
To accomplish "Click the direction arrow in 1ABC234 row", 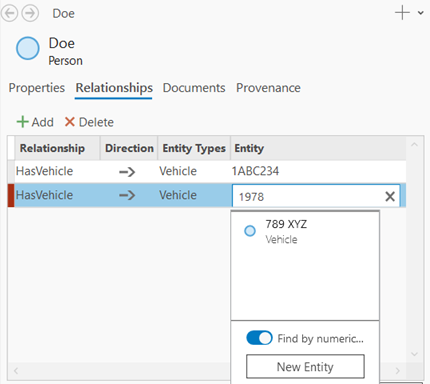I will 127,172.
